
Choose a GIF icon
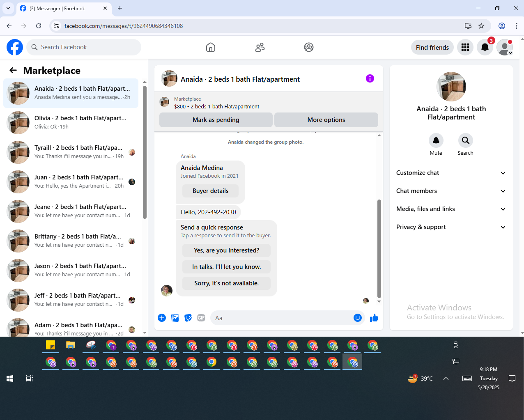coord(201,318)
